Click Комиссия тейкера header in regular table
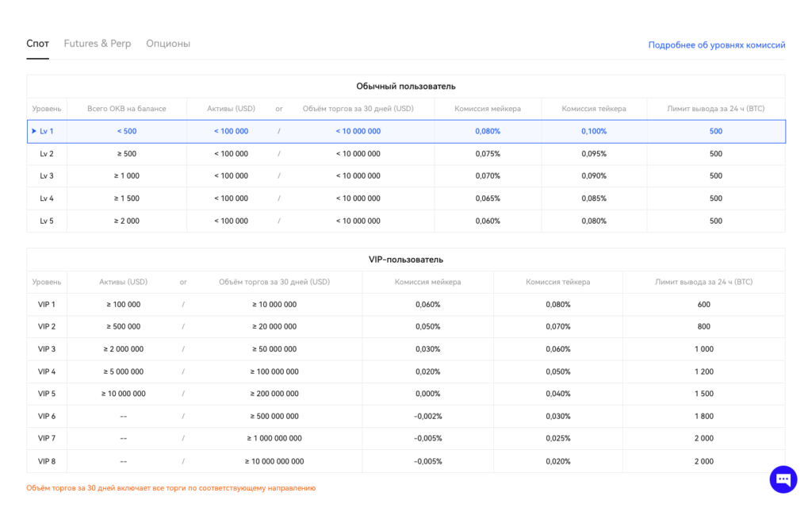Viewport: 812px width, 508px height. point(594,109)
